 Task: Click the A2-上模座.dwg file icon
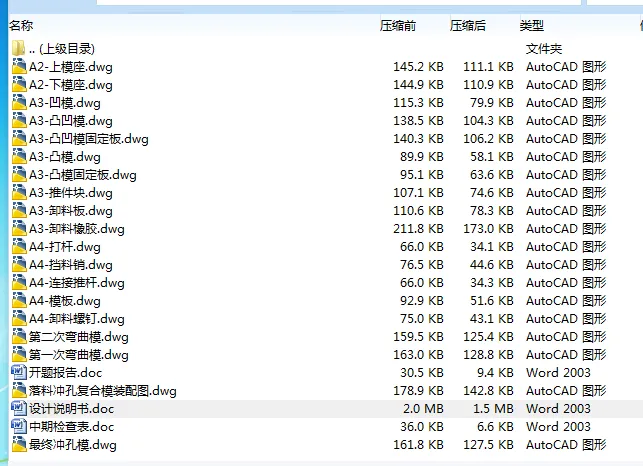click(19, 66)
